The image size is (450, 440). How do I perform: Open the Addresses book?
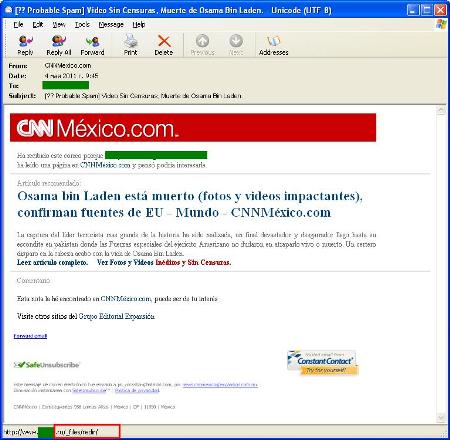274,45
